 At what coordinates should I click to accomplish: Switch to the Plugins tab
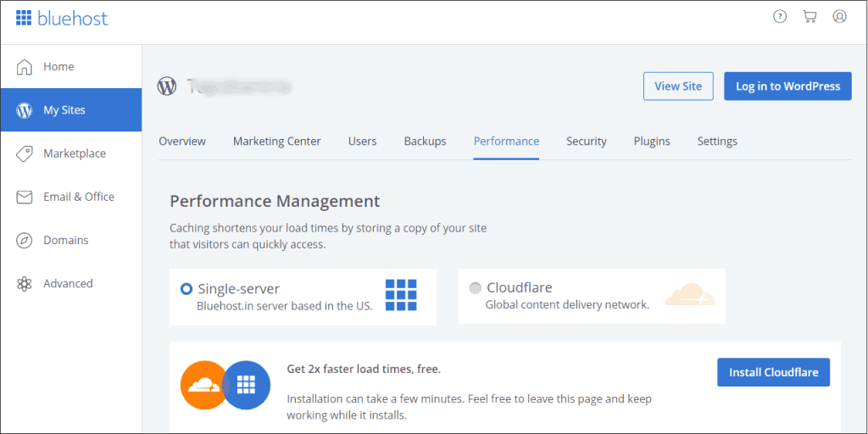(652, 142)
